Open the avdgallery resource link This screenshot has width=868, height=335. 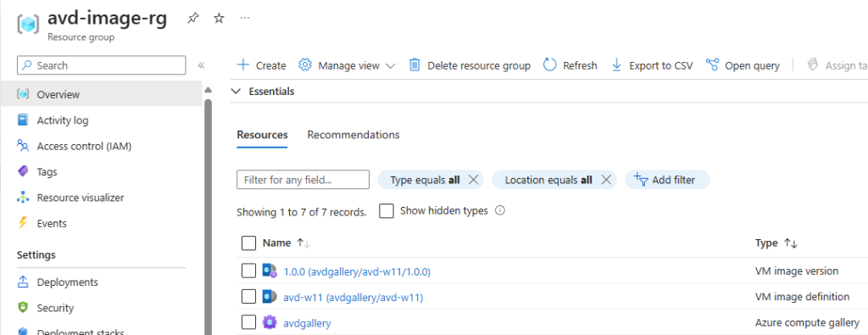pos(307,323)
